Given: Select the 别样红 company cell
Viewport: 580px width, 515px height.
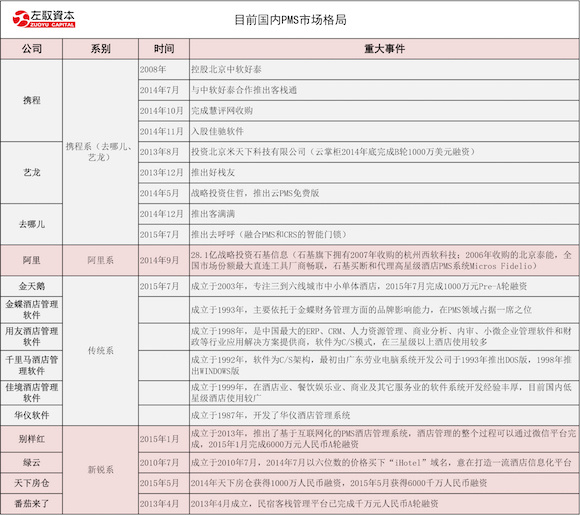Looking at the screenshot, I should pos(31,439).
